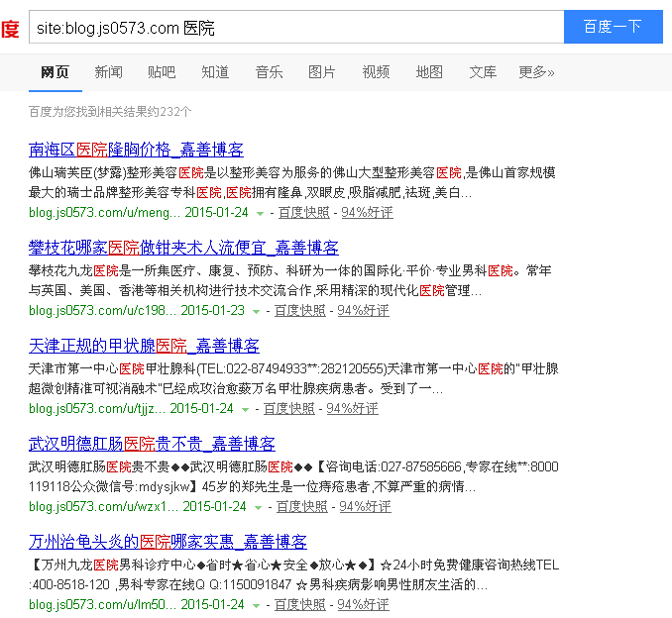This screenshot has height=618, width=672.
Task: Open the 地图 tab
Action: coord(429,72)
